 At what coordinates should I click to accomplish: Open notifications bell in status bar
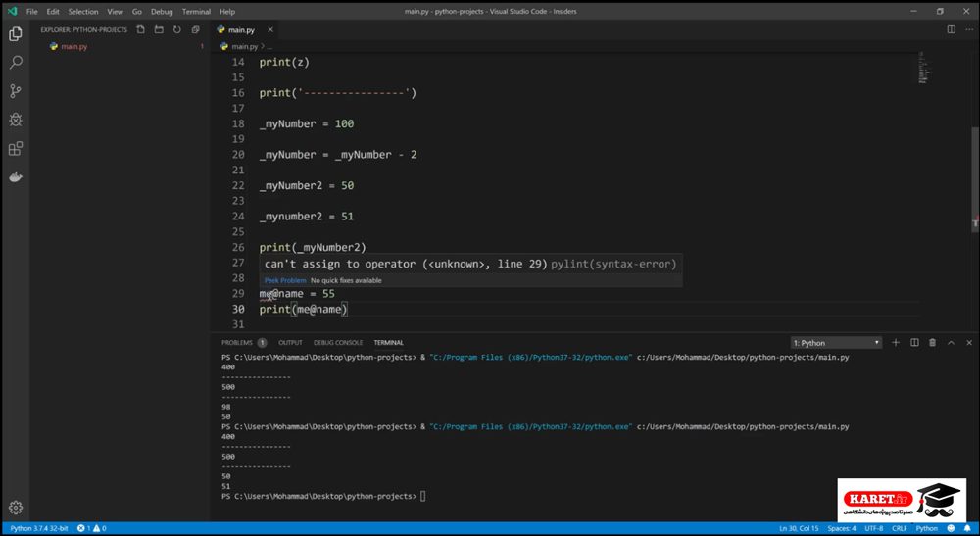click(967, 528)
